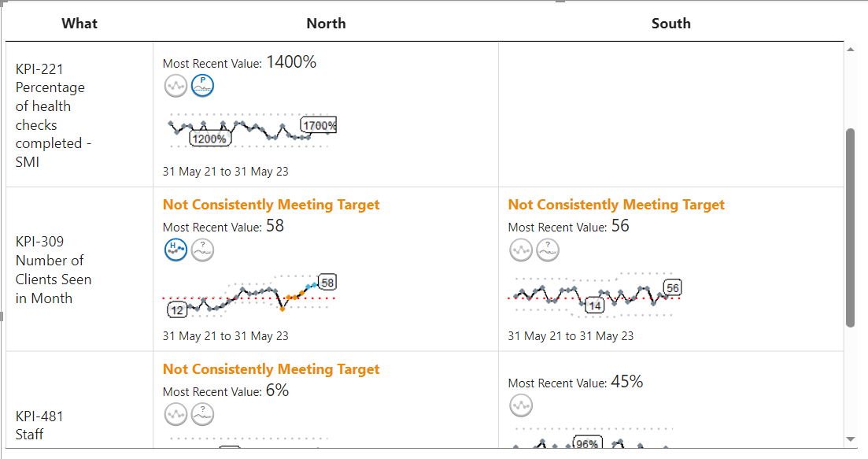Image resolution: width=868 pixels, height=459 pixels.
Task: Click variation icon for KPI-481 South 45%
Action: [521, 405]
